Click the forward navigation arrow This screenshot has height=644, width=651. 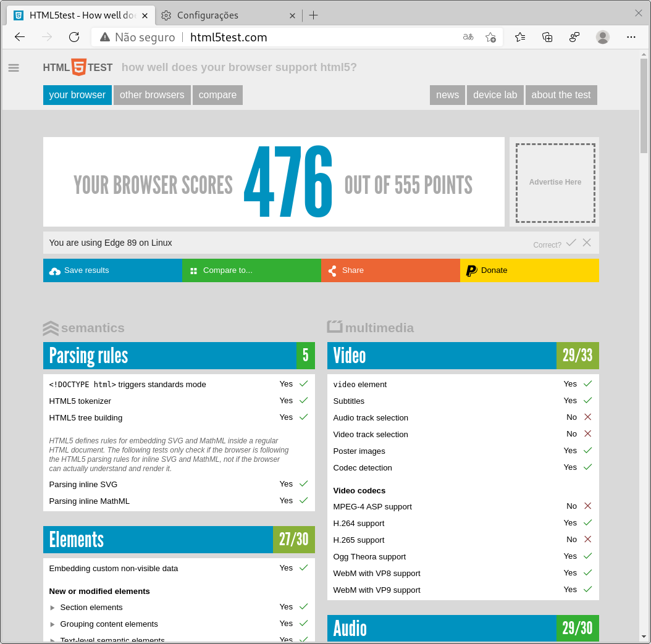click(47, 37)
